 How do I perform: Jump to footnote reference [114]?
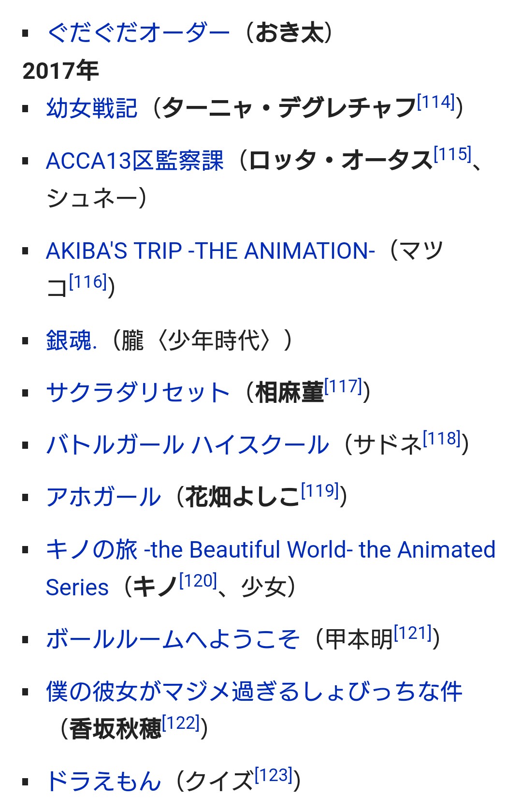436,102
